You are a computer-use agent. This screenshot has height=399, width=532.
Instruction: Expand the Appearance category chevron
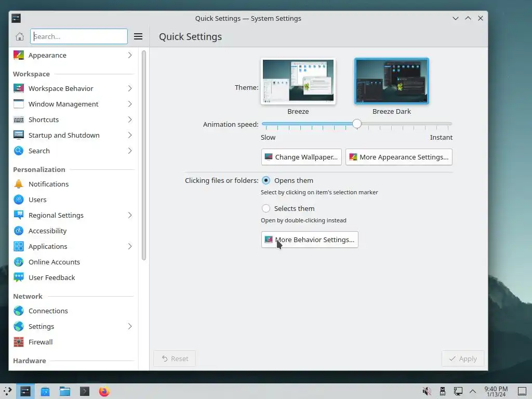click(130, 55)
